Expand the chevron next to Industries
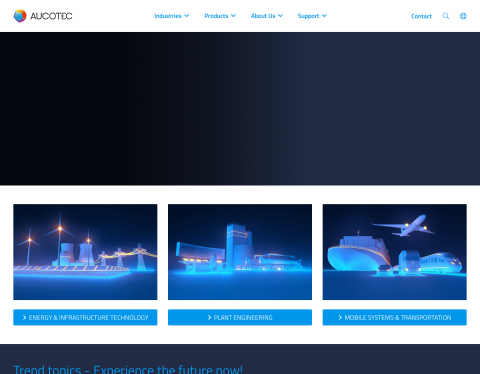Screen dimensions: 480x374 (x=187, y=16)
